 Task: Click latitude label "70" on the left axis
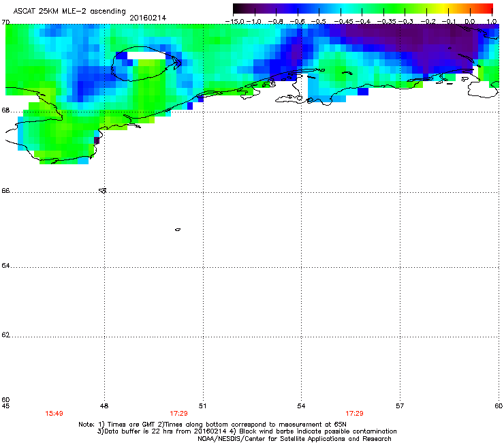click(x=5, y=22)
